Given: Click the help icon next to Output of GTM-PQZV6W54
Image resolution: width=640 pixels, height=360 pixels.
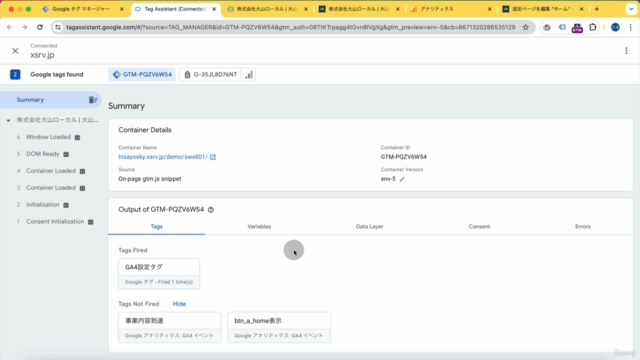Looking at the screenshot, I should tap(211, 210).
